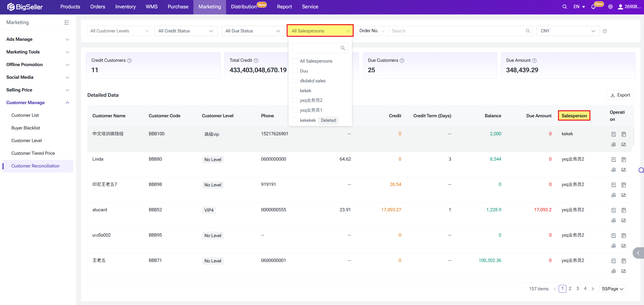Select dkdakd sales checkbox option

pyautogui.click(x=295, y=81)
